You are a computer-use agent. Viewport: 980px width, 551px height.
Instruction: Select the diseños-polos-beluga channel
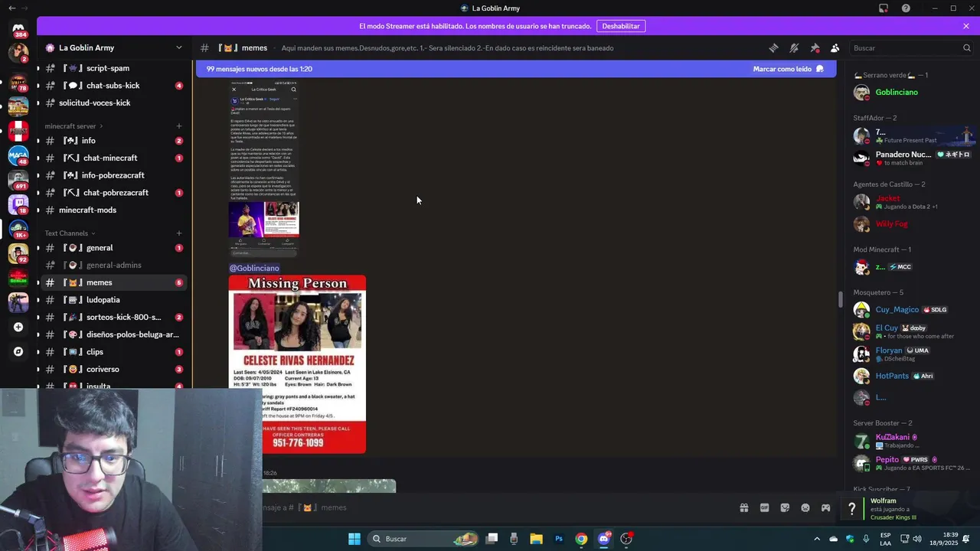pos(114,334)
